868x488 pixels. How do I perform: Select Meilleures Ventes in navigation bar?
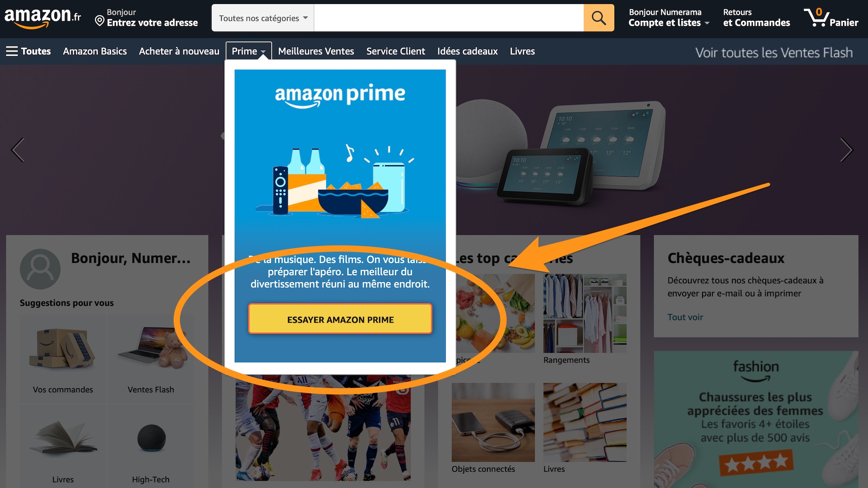coord(316,51)
